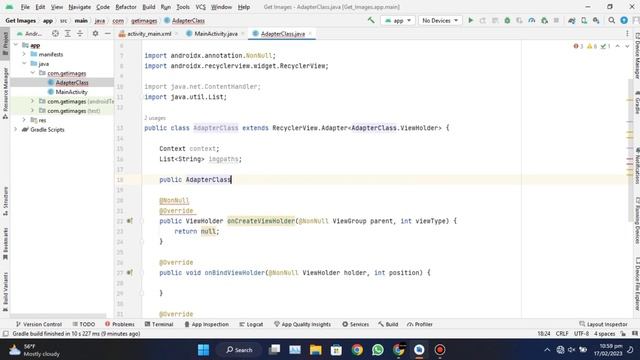Close the MainActivity.java editor tab
The height and width of the screenshot is (360, 640).
pyautogui.click(x=242, y=34)
